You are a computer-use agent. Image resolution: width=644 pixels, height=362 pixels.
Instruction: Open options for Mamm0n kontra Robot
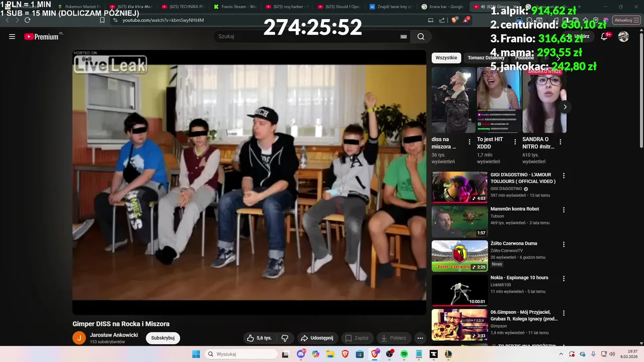(563, 210)
